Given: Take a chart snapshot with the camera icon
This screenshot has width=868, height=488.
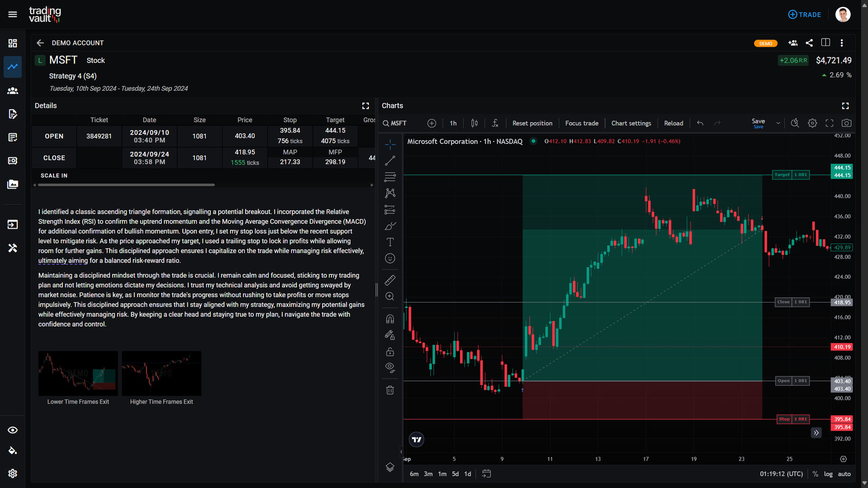Looking at the screenshot, I should pyautogui.click(x=846, y=123).
